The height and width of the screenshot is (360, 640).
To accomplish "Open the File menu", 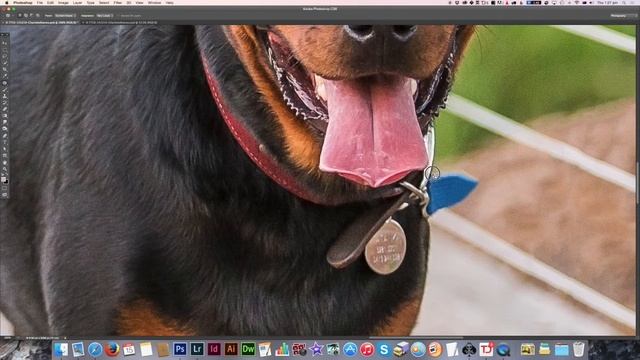I will click(x=40, y=2).
